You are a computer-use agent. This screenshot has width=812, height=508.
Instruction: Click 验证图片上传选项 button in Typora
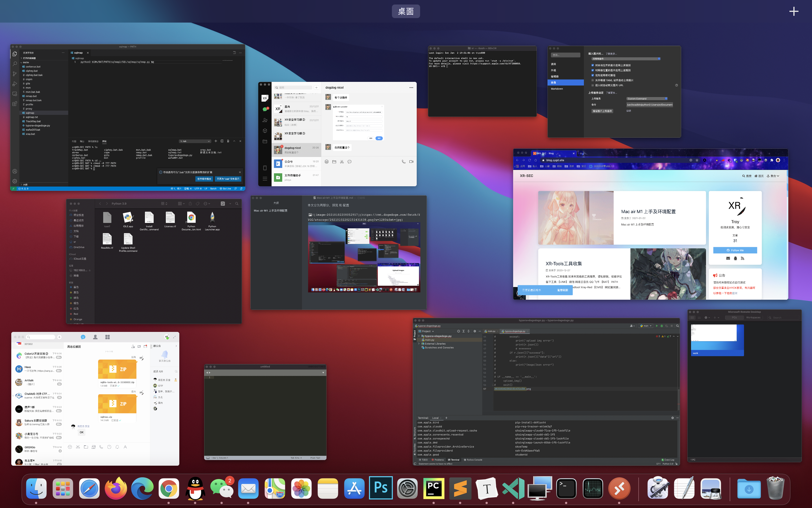(602, 111)
